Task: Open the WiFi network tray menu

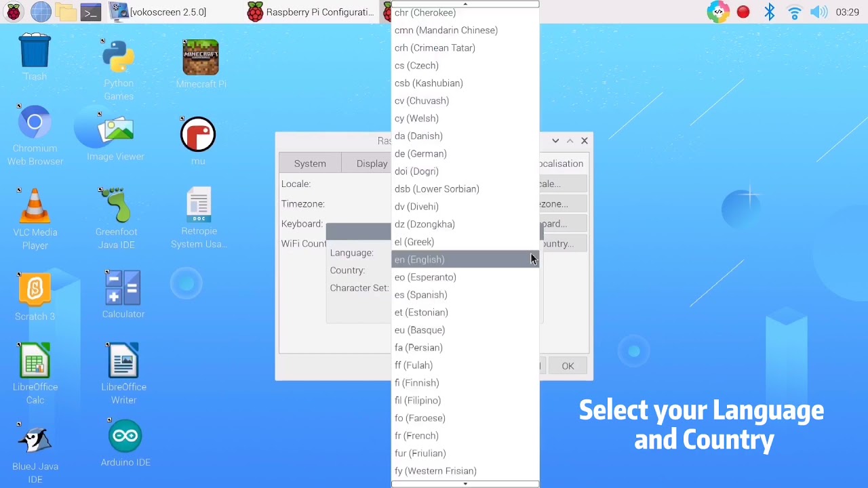Action: 794,12
